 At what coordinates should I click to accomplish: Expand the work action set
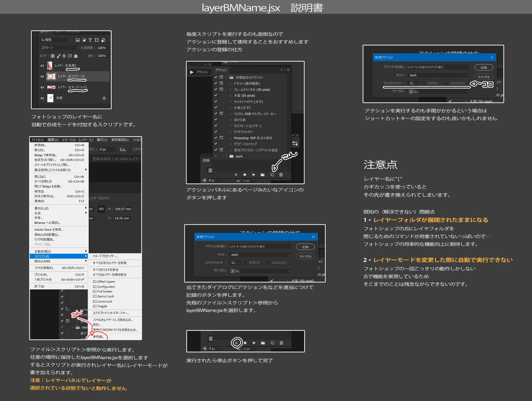click(226, 156)
